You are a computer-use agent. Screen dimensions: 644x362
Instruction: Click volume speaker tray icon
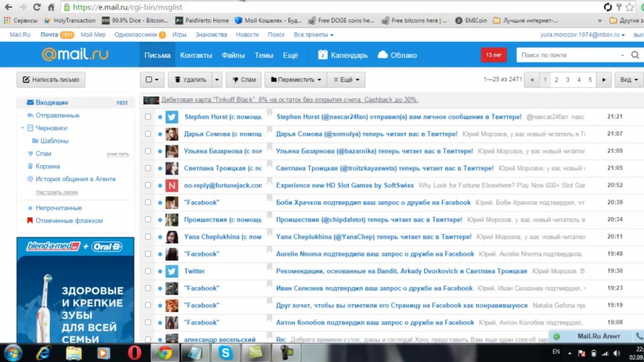617,353
